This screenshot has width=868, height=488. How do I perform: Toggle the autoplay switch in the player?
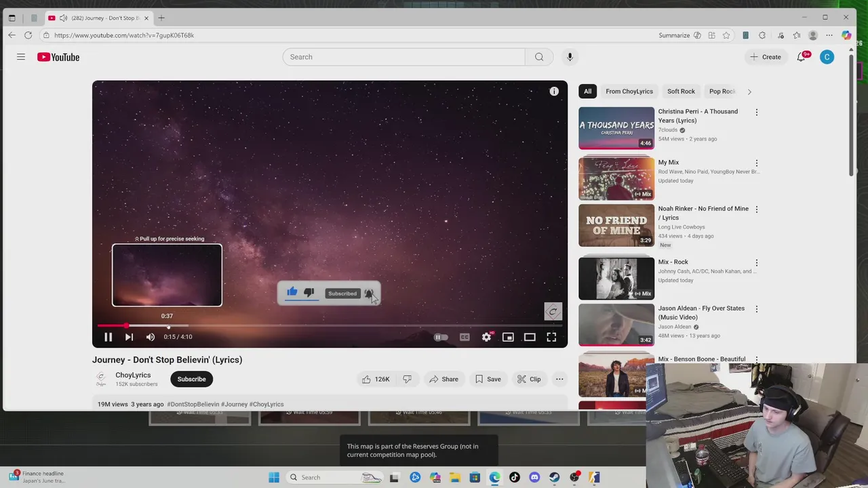(x=441, y=337)
